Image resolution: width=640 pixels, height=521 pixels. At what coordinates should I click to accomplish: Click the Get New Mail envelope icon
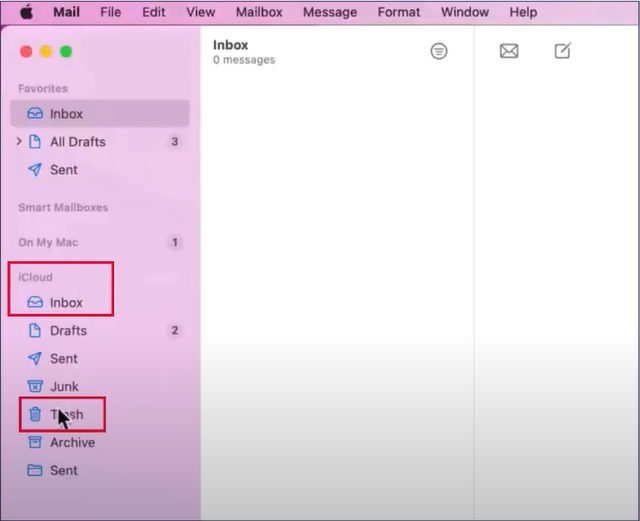coord(509,51)
